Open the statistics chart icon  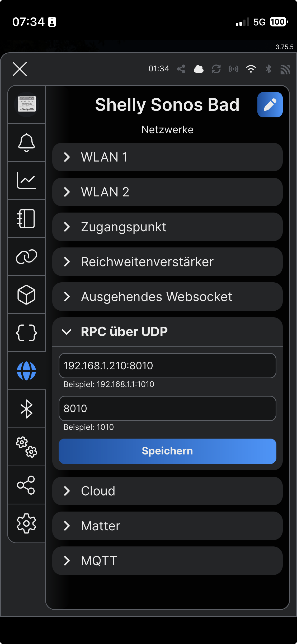[x=26, y=181]
